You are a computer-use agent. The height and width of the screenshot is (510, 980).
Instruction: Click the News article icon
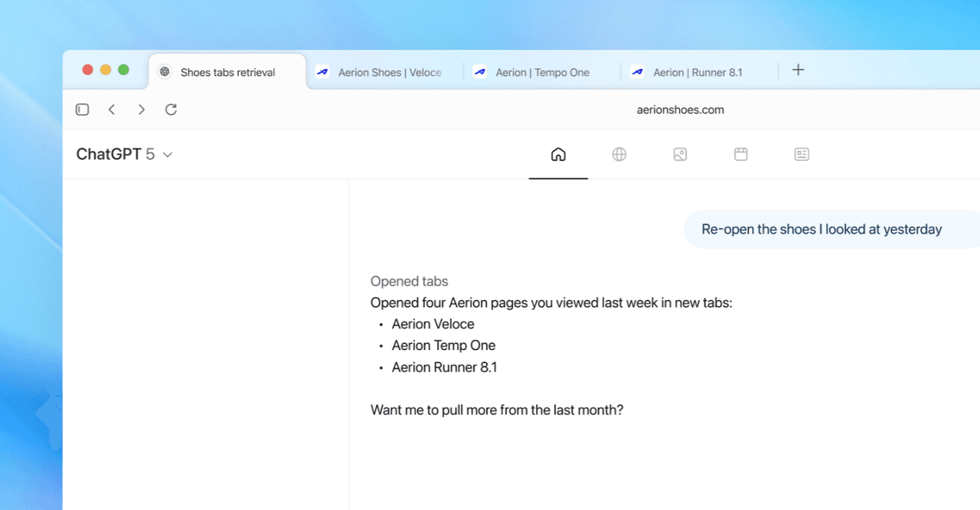pos(802,155)
